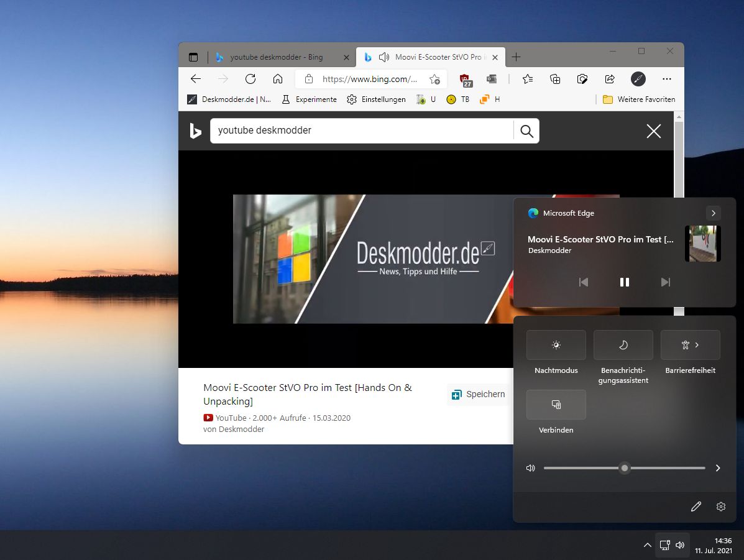Screen dimensions: 744x560
Task: Open audio output chevron next to volume
Action: pyautogui.click(x=718, y=468)
